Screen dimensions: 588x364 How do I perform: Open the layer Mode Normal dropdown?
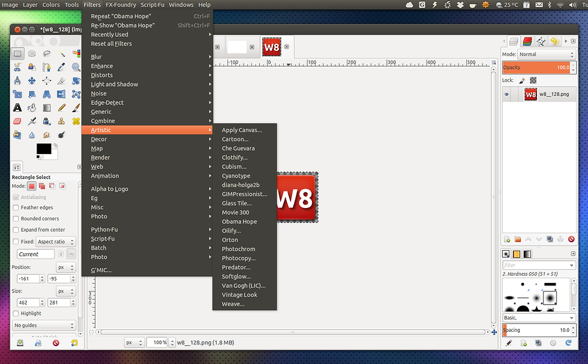click(547, 55)
